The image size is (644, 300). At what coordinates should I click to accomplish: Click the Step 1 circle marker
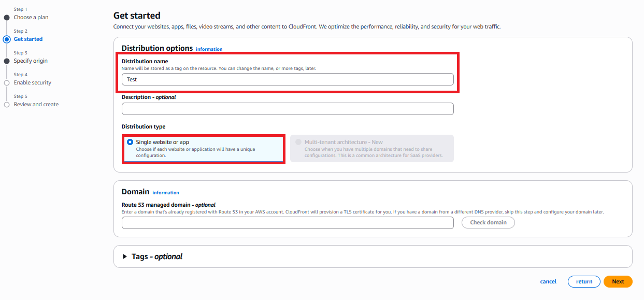coord(7,17)
